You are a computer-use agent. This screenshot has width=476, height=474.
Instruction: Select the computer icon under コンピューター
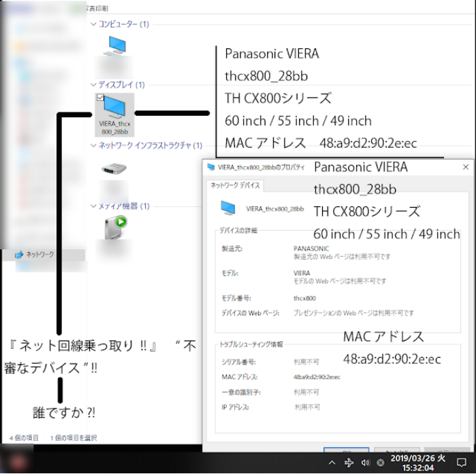pos(115,46)
